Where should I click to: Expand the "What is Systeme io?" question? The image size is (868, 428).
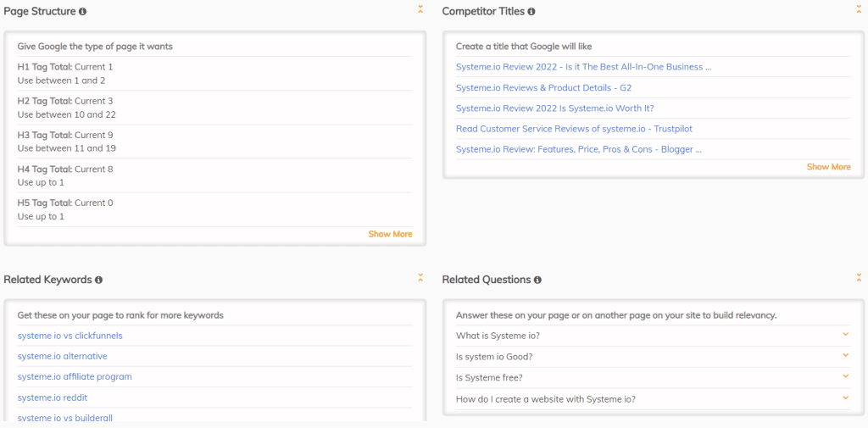point(845,334)
